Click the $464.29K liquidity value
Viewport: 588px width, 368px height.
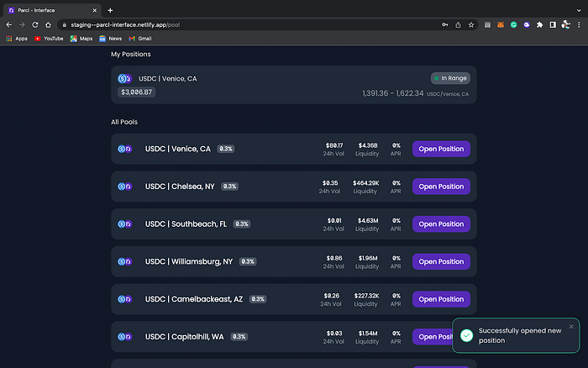(x=365, y=183)
